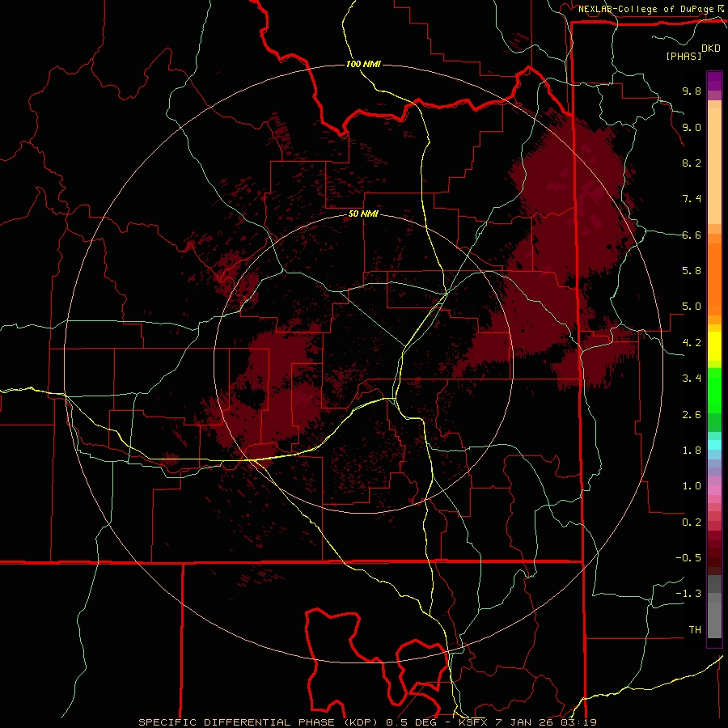The width and height of the screenshot is (728, 728).
Task: Click the 5.8 legend value
Action: (692, 271)
